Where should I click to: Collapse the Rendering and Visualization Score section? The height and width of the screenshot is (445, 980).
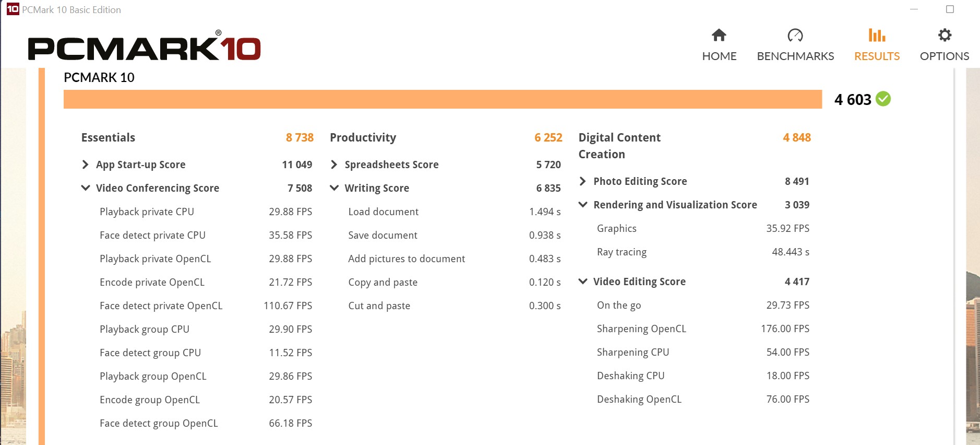click(583, 205)
